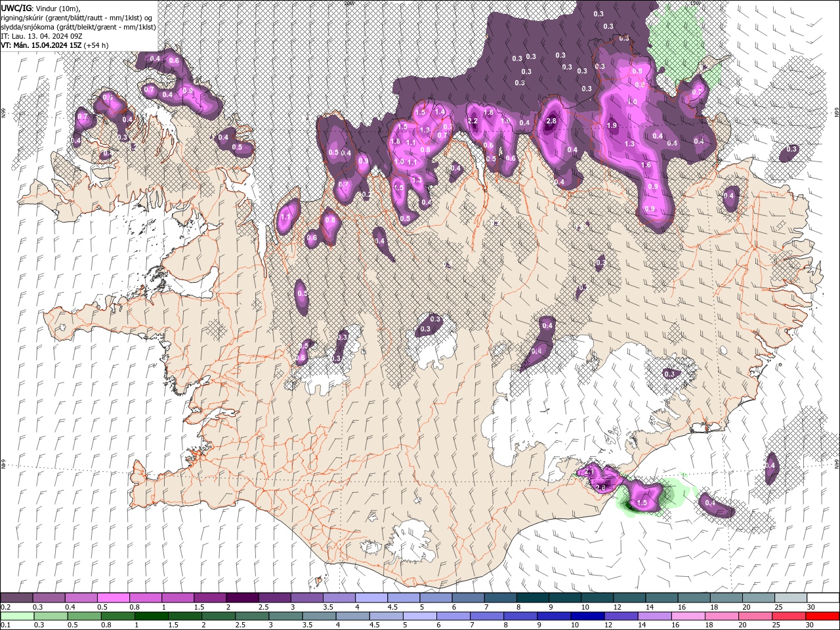Pick the white upper legend swatch after 30
Image resolution: width=840 pixels, height=630 pixels.
click(x=822, y=597)
